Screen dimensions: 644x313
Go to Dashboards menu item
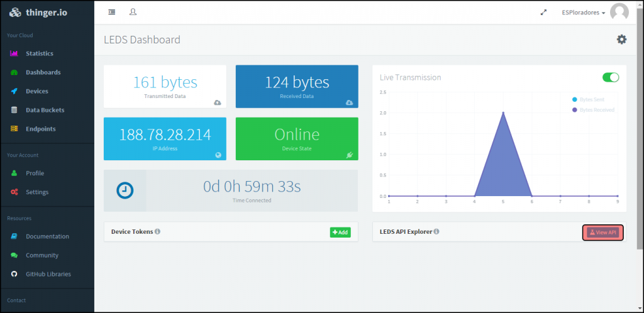tap(43, 72)
